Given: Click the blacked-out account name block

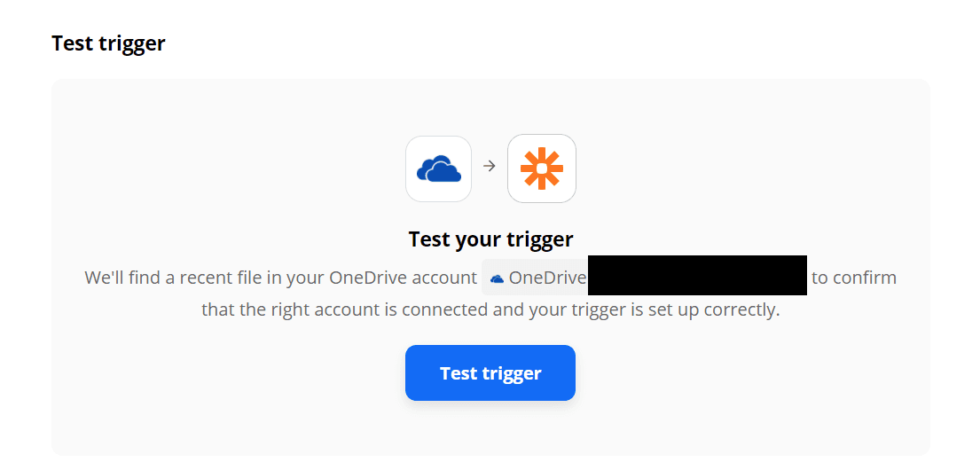Looking at the screenshot, I should [697, 276].
